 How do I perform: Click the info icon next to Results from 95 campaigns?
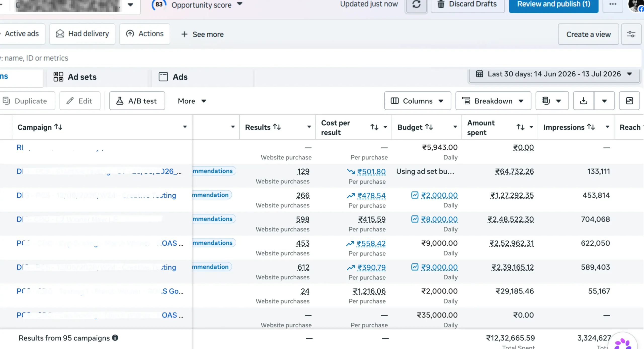(115, 338)
